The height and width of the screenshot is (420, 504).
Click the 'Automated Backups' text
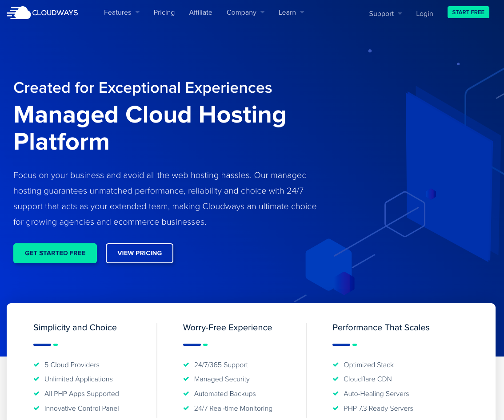[225, 394]
